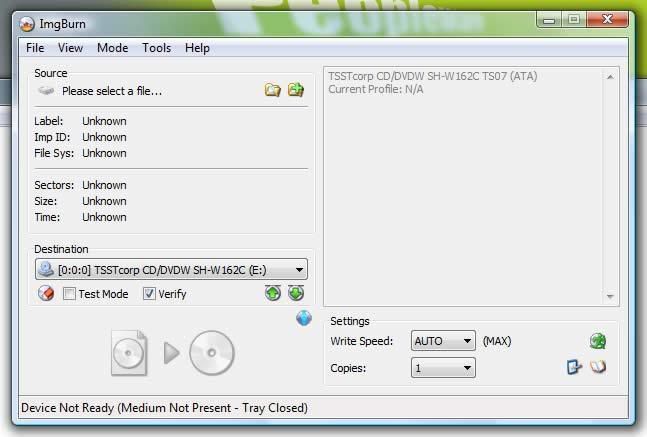Click the Time value 'Unknown'

(x=104, y=217)
